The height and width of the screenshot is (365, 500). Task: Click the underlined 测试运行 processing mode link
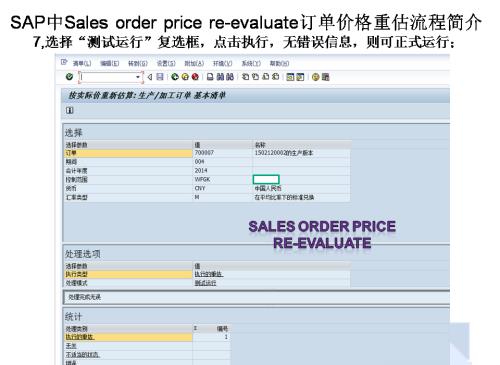(x=205, y=283)
